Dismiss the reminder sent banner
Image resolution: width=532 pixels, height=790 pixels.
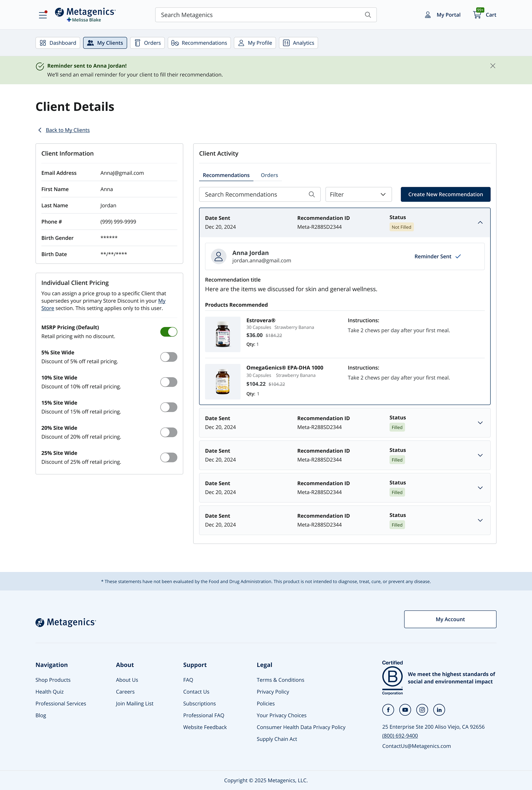pos(493,66)
